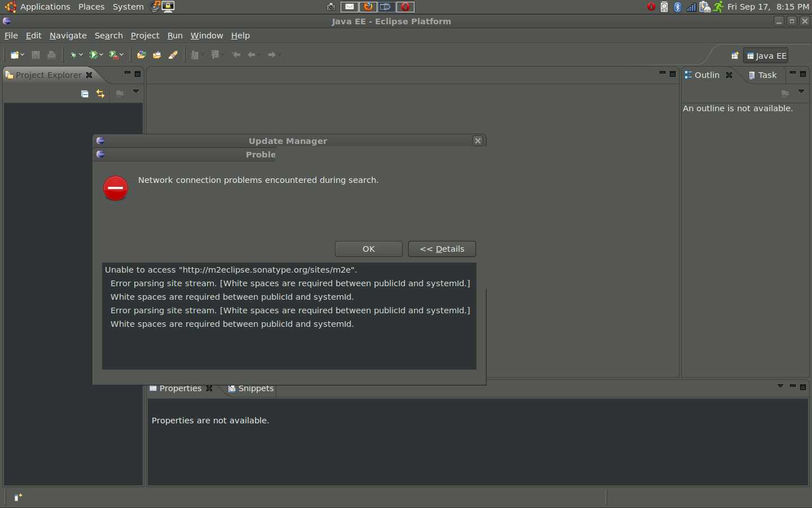The image size is (812, 508).
Task: Click the 'Unable to access' details line
Action: tap(231, 270)
